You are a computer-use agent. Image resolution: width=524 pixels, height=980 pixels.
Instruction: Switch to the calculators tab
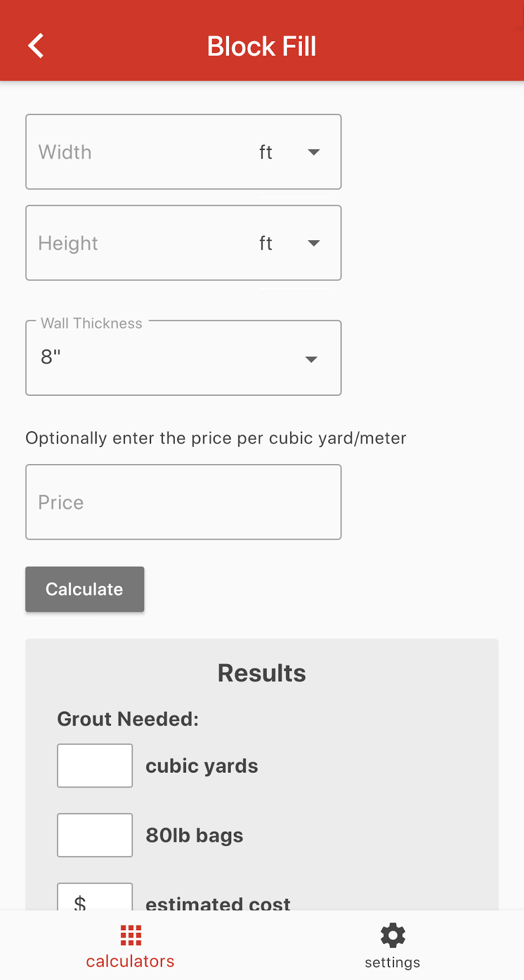(130, 947)
